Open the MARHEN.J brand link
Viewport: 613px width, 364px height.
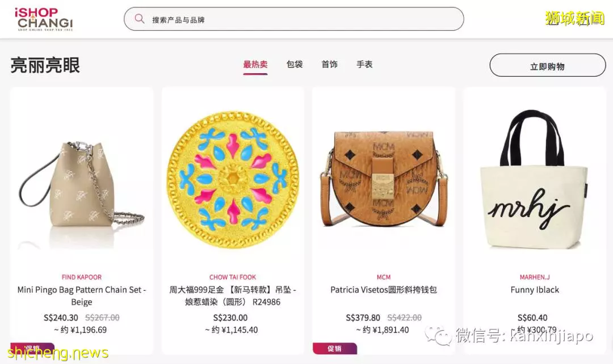pyautogui.click(x=535, y=277)
